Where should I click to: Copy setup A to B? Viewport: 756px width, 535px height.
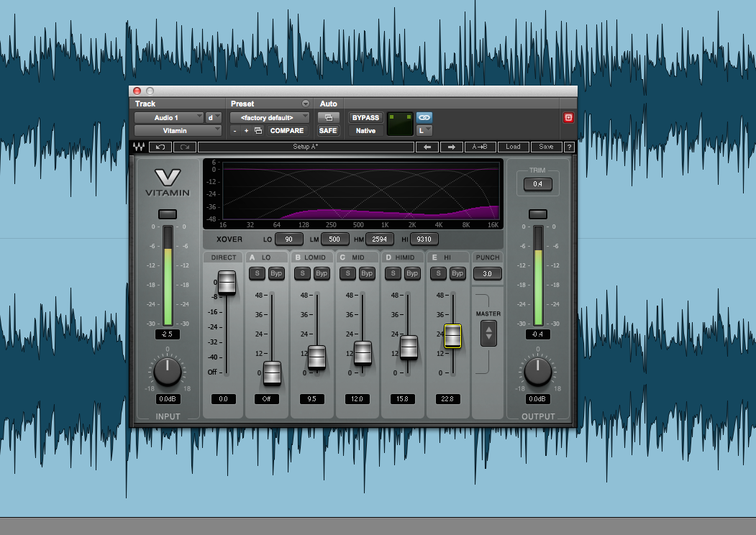[480, 147]
